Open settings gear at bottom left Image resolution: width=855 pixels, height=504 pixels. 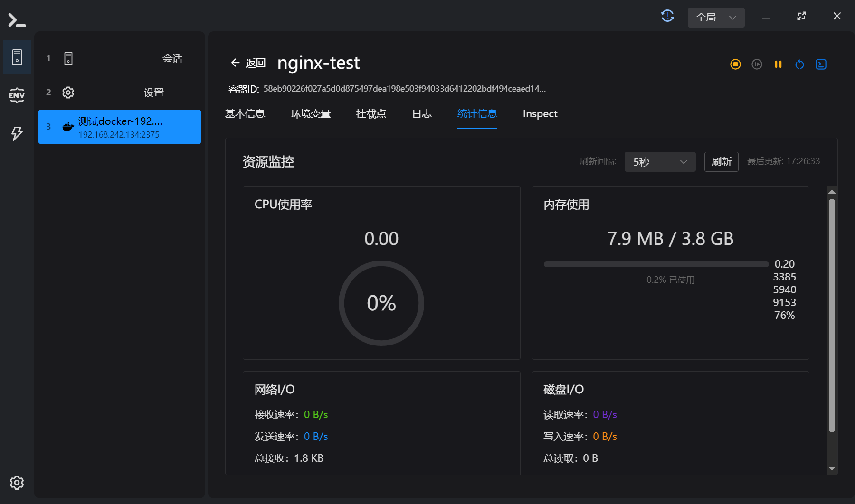17,483
